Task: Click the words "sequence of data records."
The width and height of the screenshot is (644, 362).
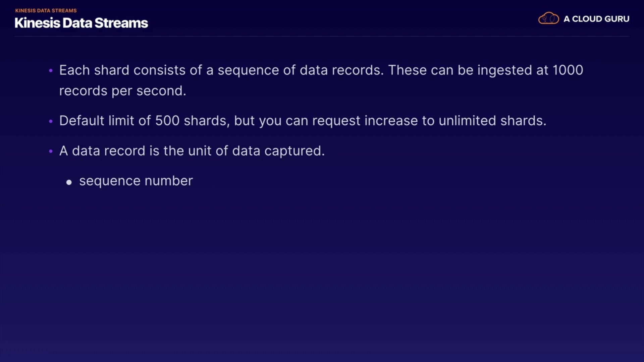Action: (300, 70)
